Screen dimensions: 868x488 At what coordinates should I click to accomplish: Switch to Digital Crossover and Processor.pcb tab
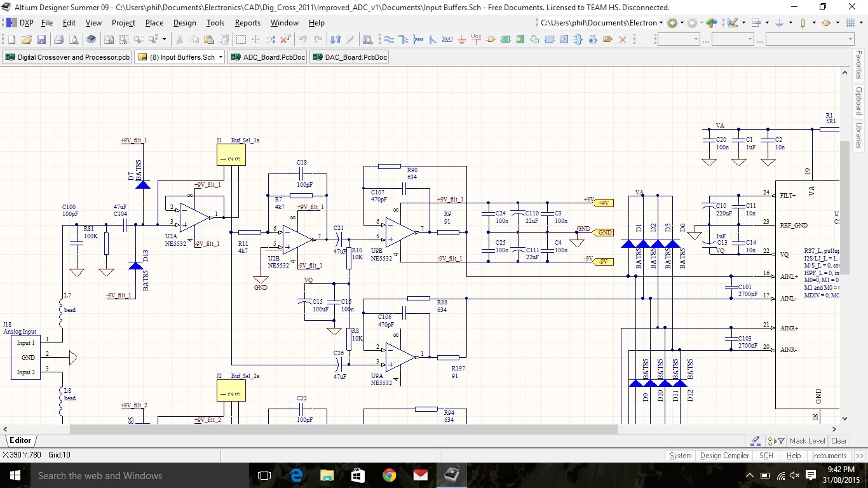67,57
